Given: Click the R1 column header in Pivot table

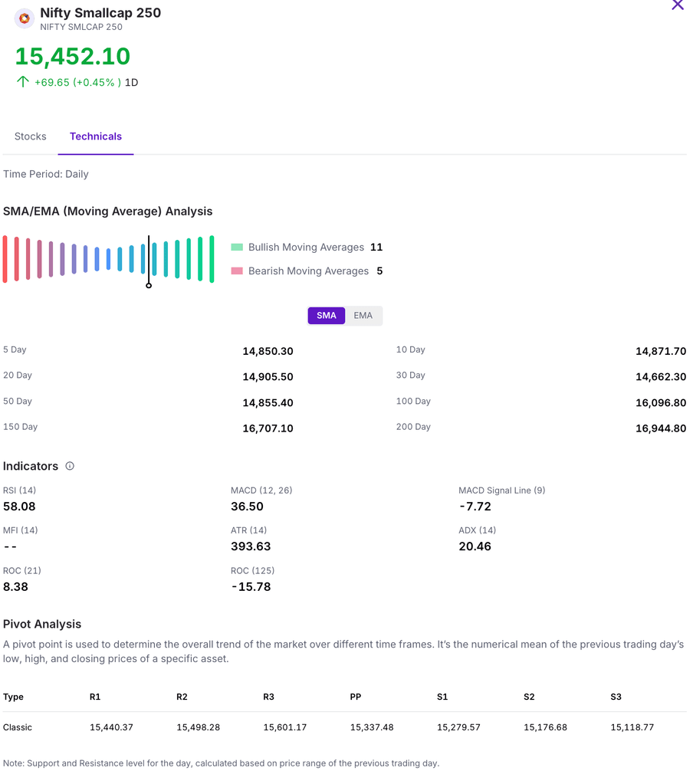Looking at the screenshot, I should pyautogui.click(x=95, y=697).
